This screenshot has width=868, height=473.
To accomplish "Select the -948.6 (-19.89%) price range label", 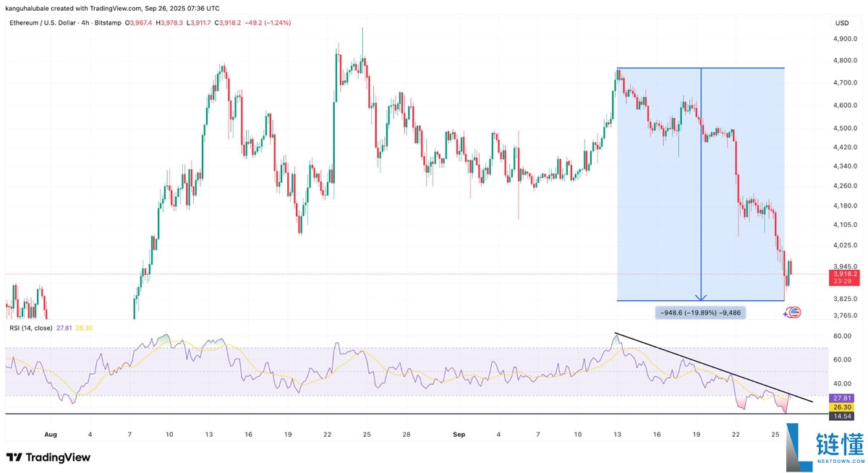I will click(700, 312).
